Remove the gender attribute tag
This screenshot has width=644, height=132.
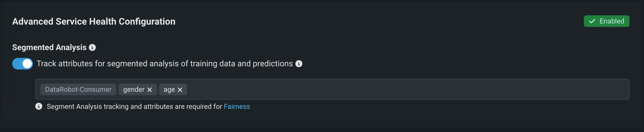pyautogui.click(x=150, y=90)
